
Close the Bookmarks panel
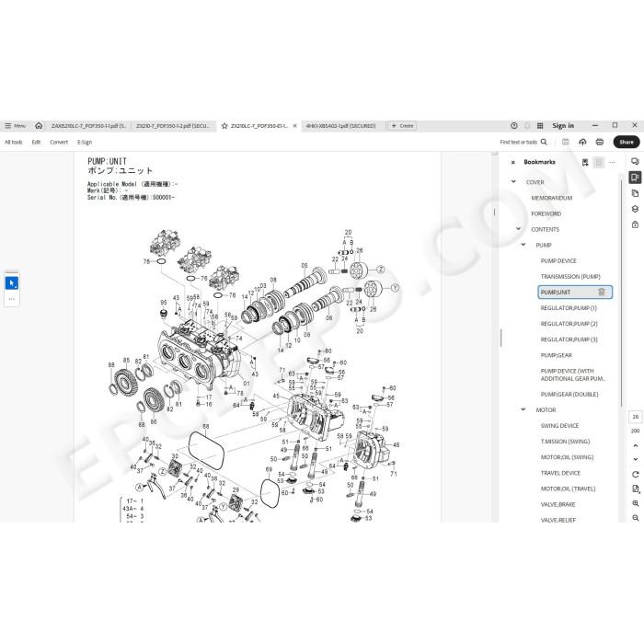tap(512, 162)
